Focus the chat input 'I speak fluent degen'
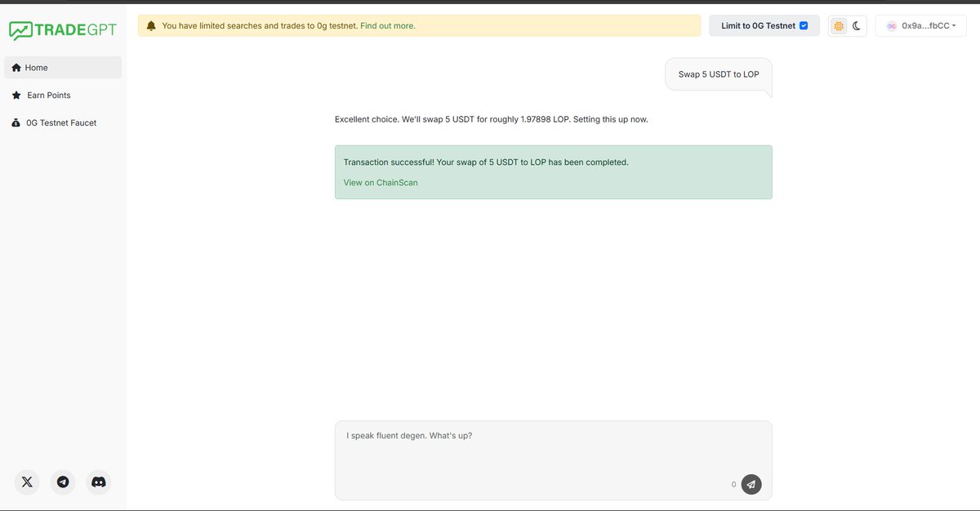This screenshot has width=980, height=511. pos(553,460)
